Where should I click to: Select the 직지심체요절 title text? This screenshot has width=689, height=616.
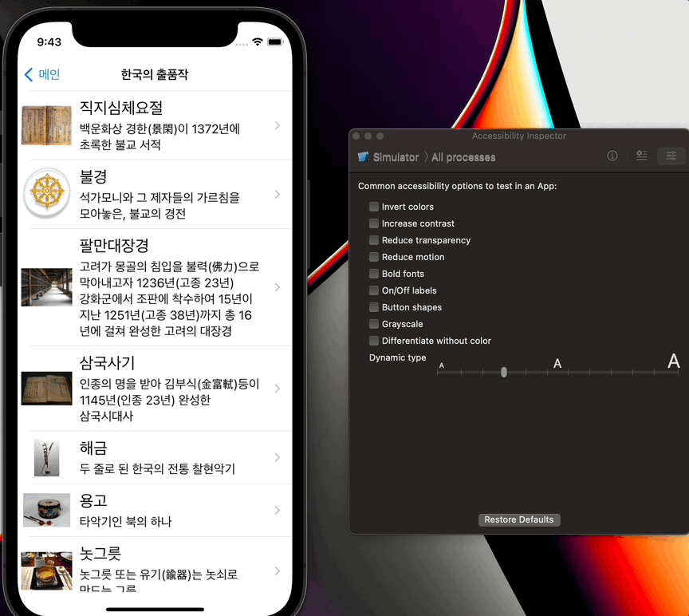tap(121, 108)
